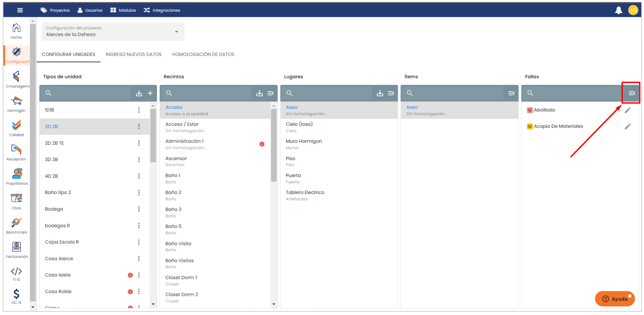Open the Hormigón module in sidebar

click(16, 104)
